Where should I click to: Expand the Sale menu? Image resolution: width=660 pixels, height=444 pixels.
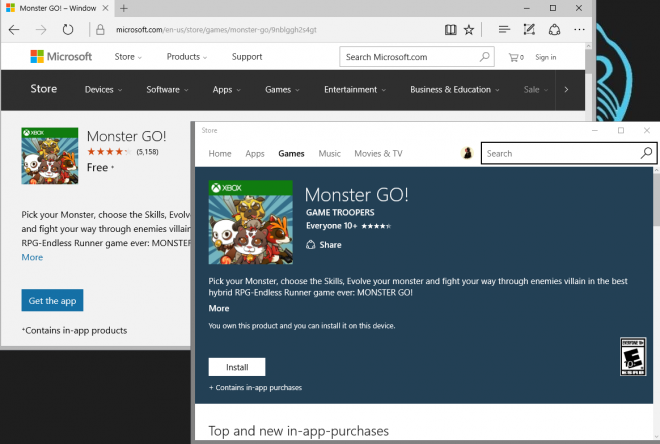(535, 90)
